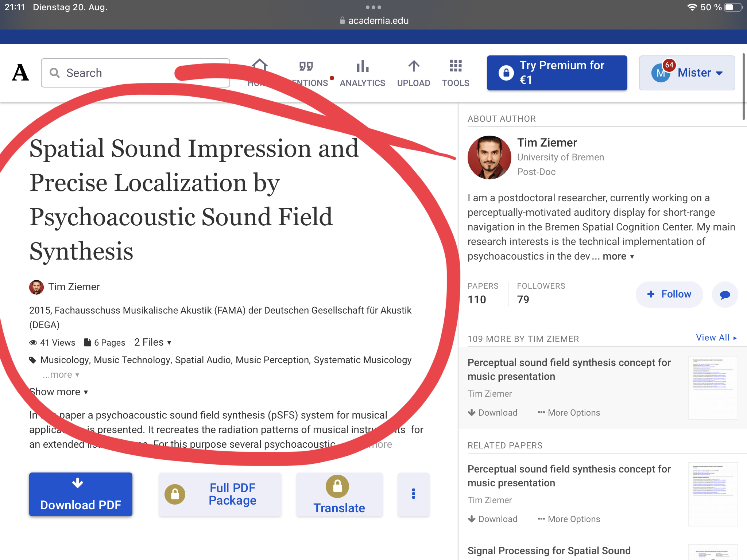Click the page scrollbar on right edge
Viewport: 747px width, 560px height.
click(x=744, y=87)
